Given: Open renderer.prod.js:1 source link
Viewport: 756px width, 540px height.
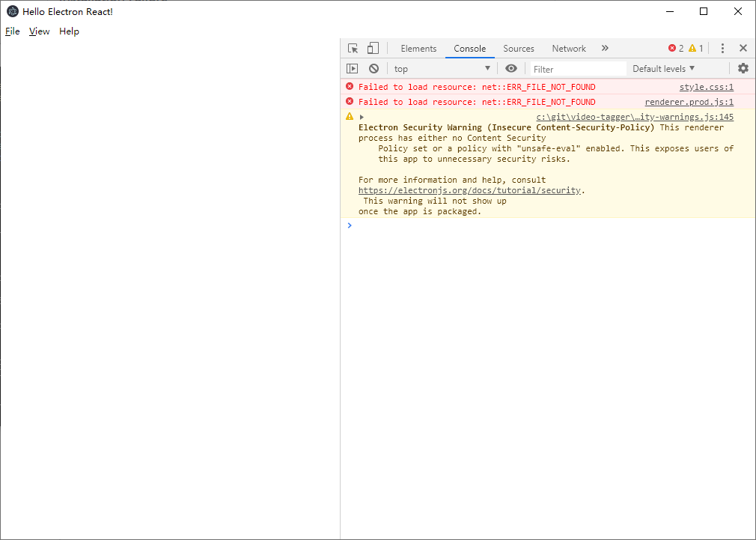Looking at the screenshot, I should pos(689,102).
